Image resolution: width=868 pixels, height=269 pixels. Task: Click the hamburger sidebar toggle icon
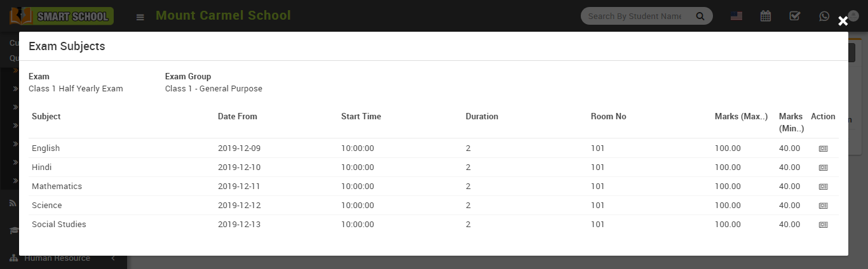pyautogui.click(x=140, y=16)
